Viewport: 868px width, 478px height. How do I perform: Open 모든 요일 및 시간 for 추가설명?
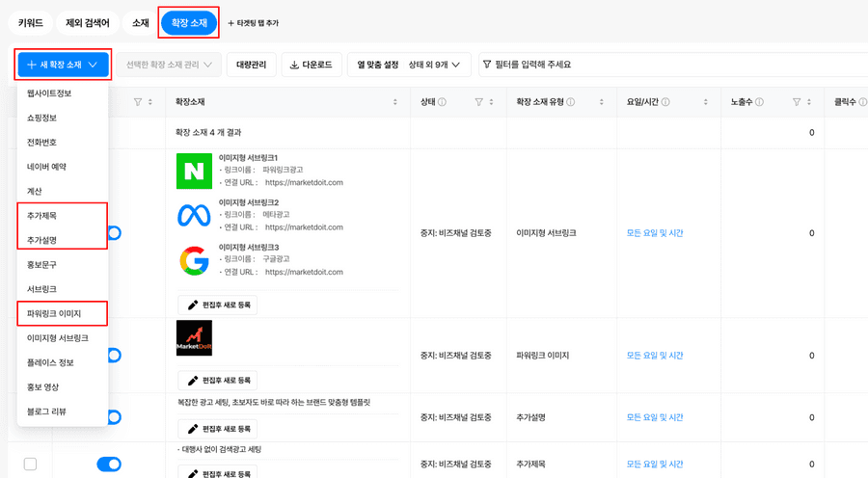pos(655,417)
